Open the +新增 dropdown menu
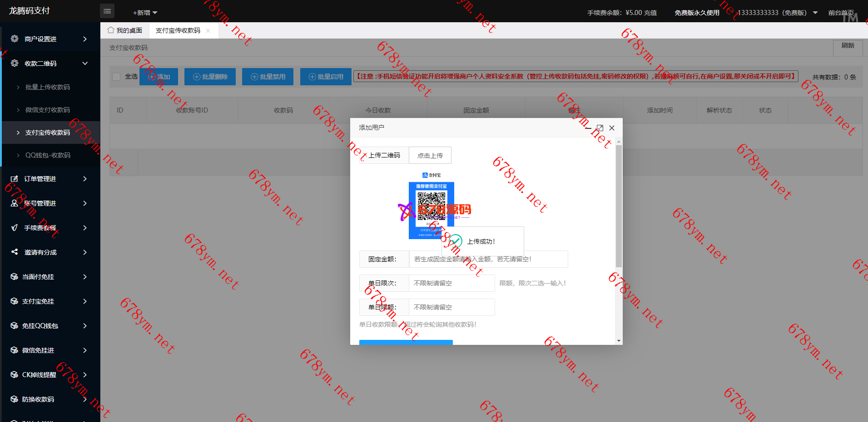The width and height of the screenshot is (868, 422). point(145,13)
